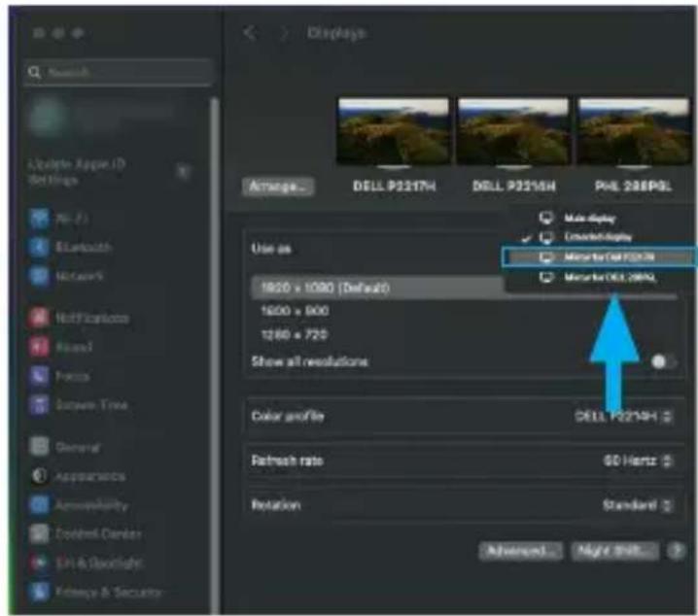Screen dimensions: 698x616
Task: Select the DELL P2217H display thumbnail
Action: [x=394, y=132]
